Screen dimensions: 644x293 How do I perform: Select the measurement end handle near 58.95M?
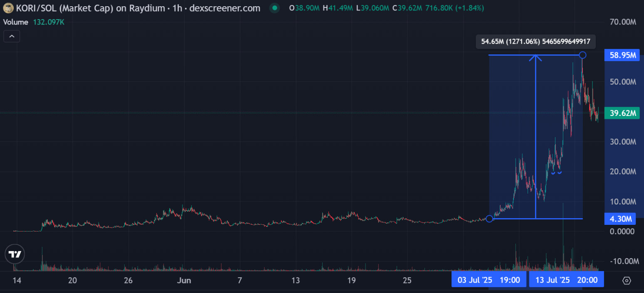pos(583,55)
